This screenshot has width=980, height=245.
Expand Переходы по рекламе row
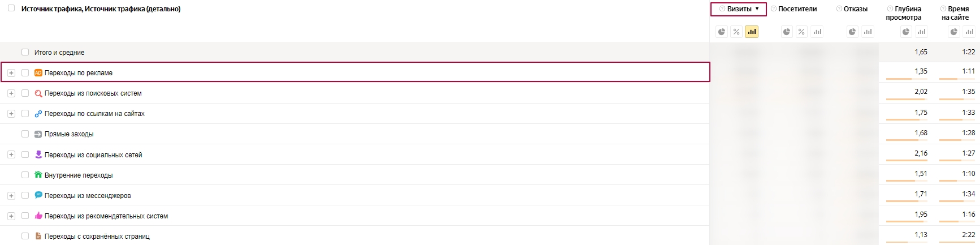click(x=11, y=72)
